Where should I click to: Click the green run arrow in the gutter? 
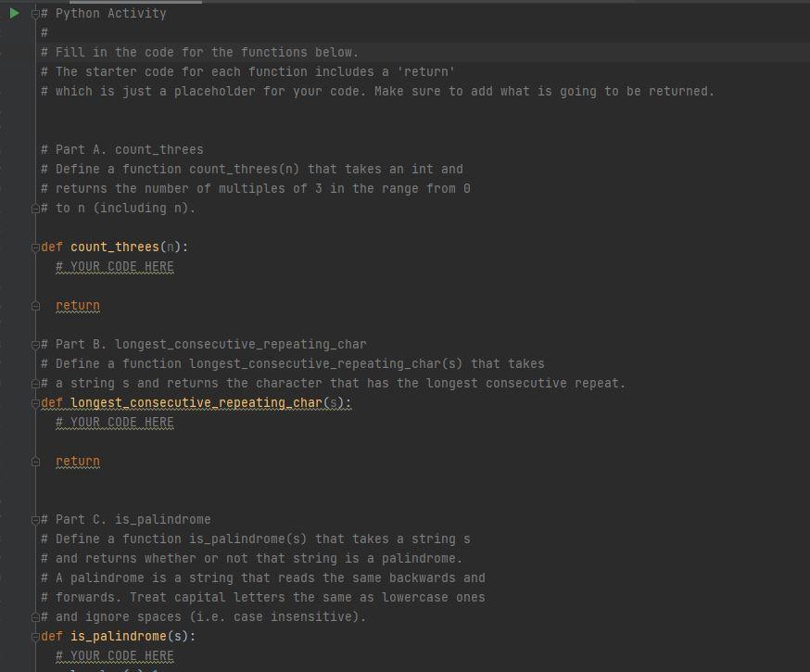click(13, 12)
